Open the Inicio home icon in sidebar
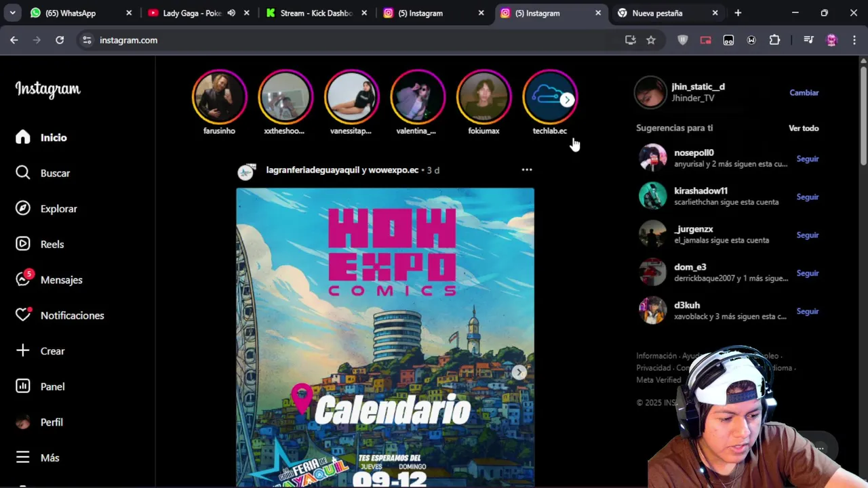 click(x=23, y=138)
